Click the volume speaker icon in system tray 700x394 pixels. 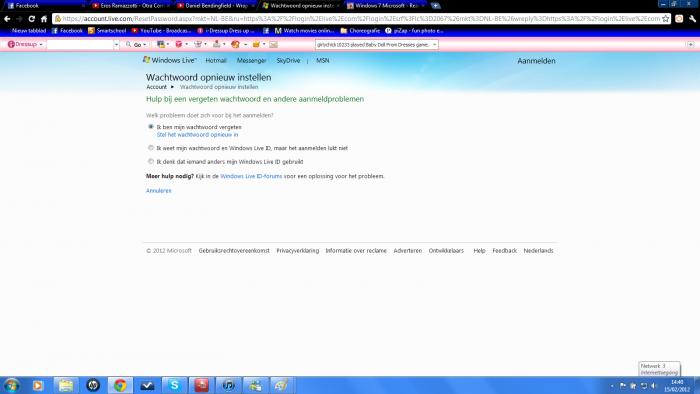[654, 386]
